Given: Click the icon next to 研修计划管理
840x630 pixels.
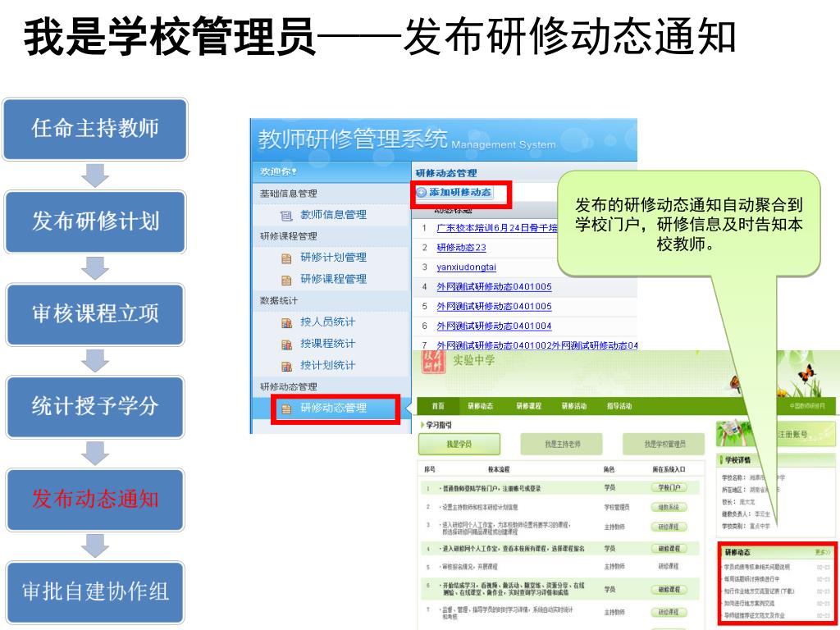Looking at the screenshot, I should [286, 258].
